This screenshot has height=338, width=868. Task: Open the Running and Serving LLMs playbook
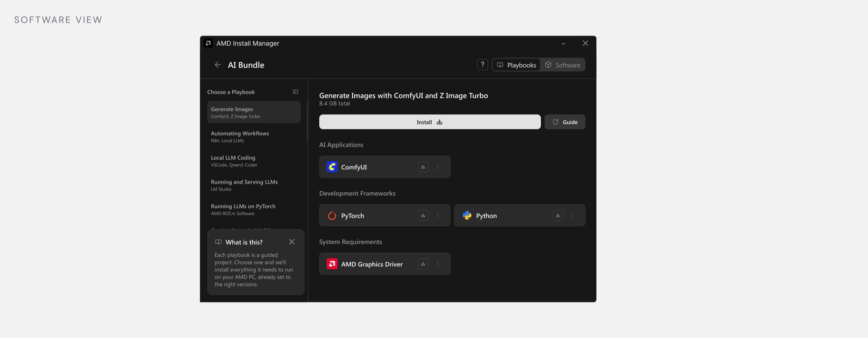254,185
